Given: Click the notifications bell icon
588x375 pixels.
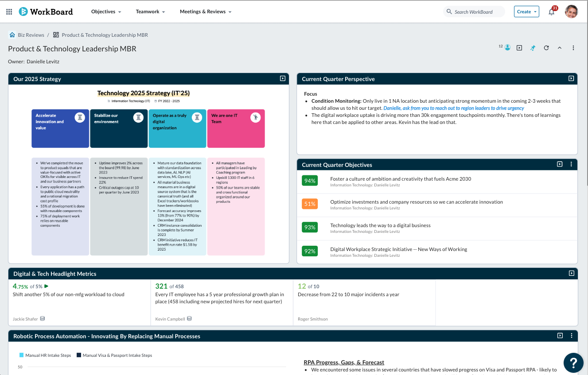Looking at the screenshot, I should [551, 12].
